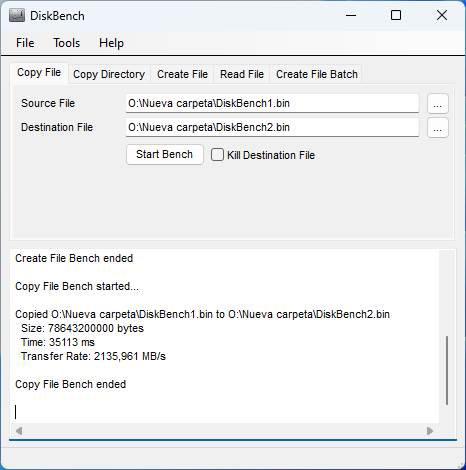Click the 'Copy File Bench started...' log line

click(x=77, y=286)
